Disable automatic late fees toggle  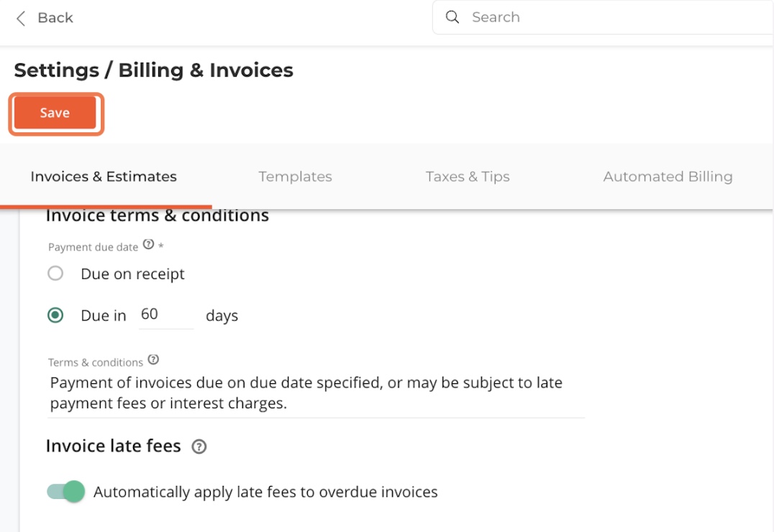(66, 492)
